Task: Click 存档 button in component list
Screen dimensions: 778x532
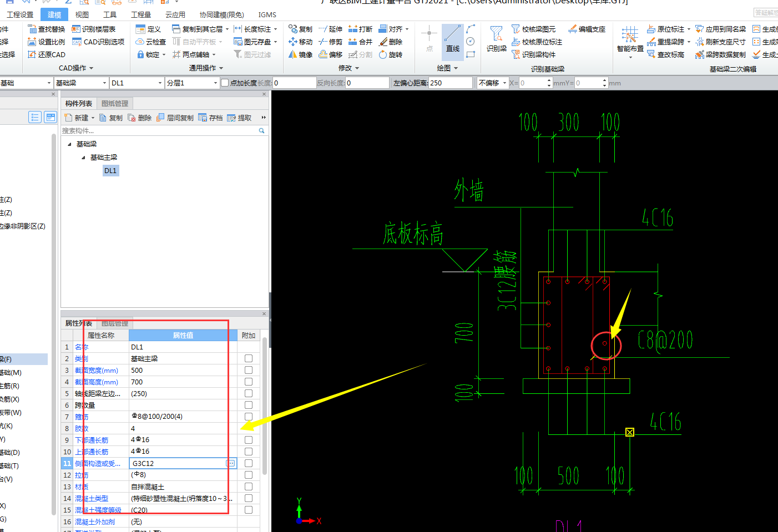Action: point(210,118)
